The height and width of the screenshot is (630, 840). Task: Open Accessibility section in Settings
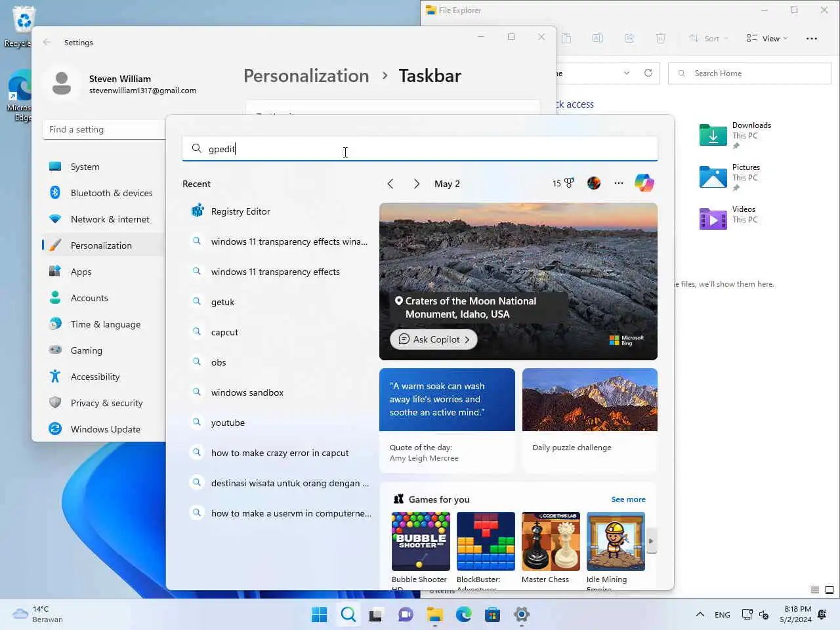tap(104, 377)
